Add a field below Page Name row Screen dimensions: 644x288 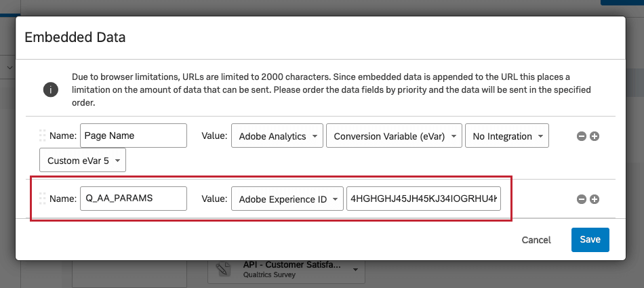coord(595,136)
